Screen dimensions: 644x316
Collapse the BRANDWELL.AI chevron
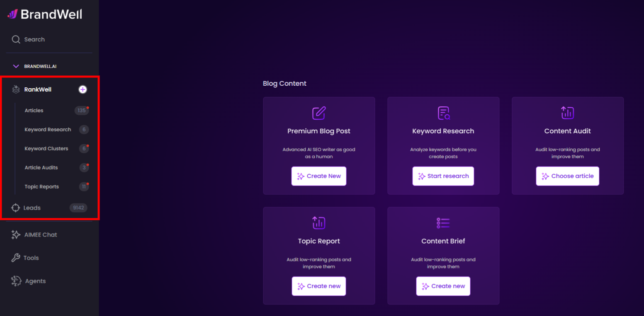pos(16,66)
